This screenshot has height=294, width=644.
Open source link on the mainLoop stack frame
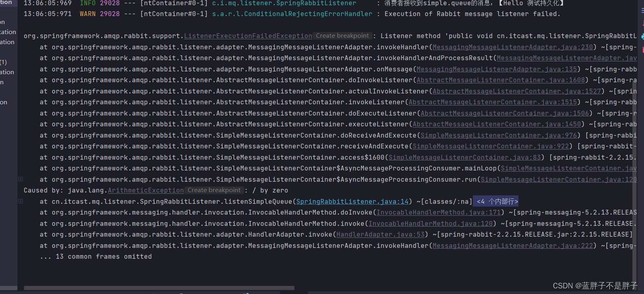[569, 168]
